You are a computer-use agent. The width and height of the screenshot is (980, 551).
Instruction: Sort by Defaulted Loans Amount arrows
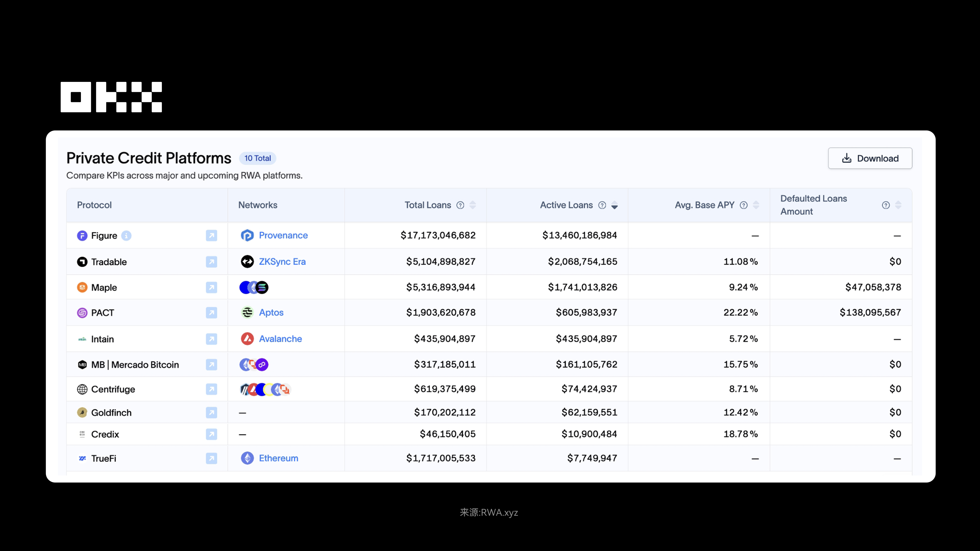click(x=898, y=205)
